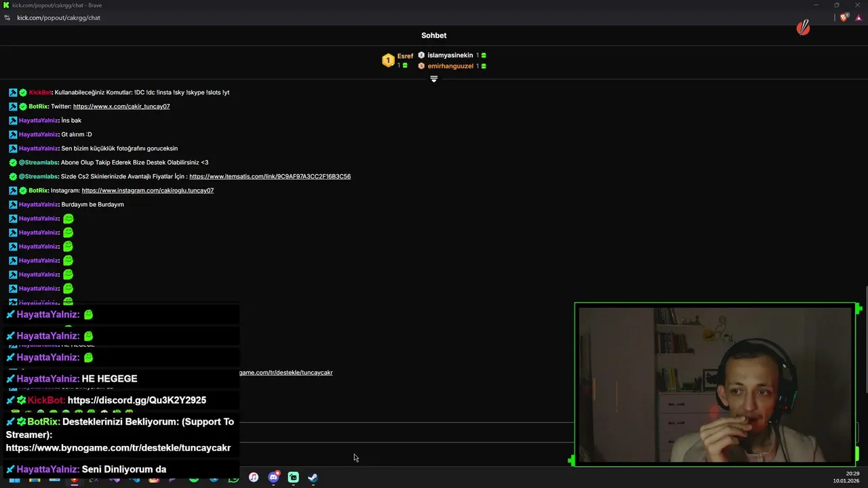Select emirhanguuzel in the leaderboard

point(450,66)
